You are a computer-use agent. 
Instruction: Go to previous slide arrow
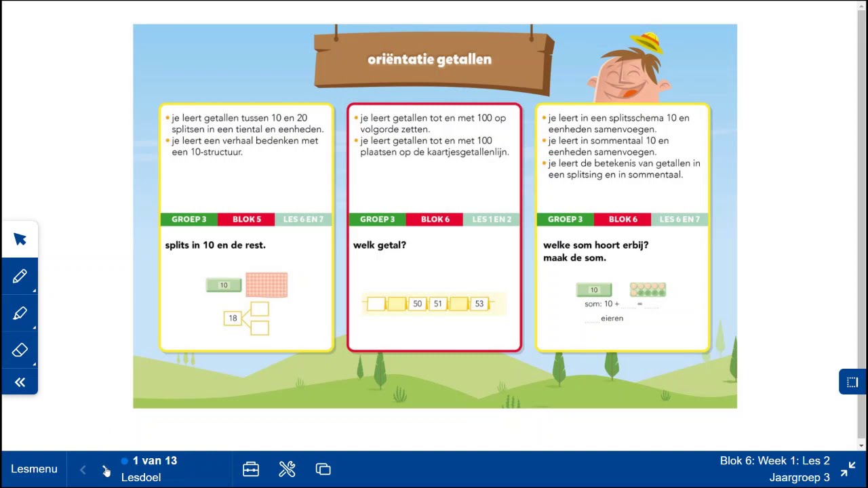(x=83, y=470)
